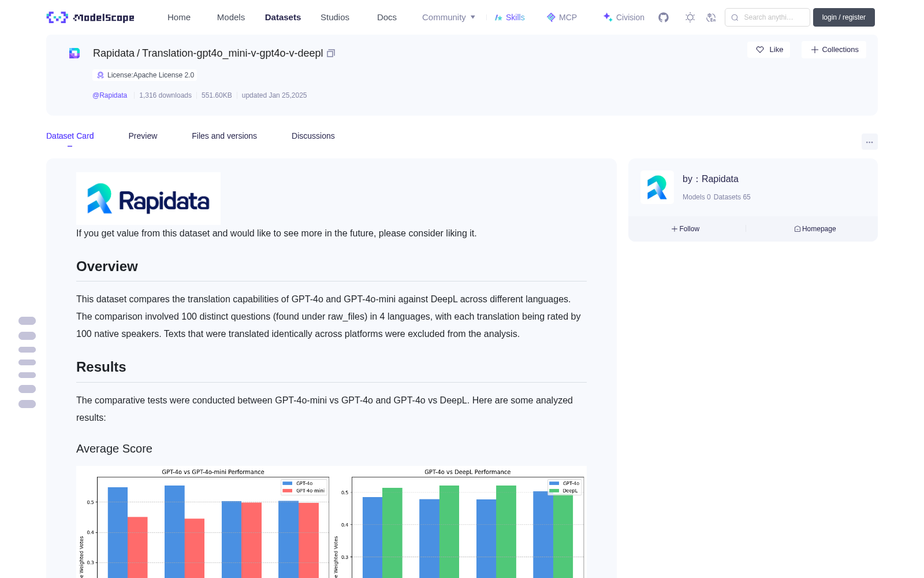The image size is (924, 578).
Task: Open the Skills link
Action: click(510, 17)
